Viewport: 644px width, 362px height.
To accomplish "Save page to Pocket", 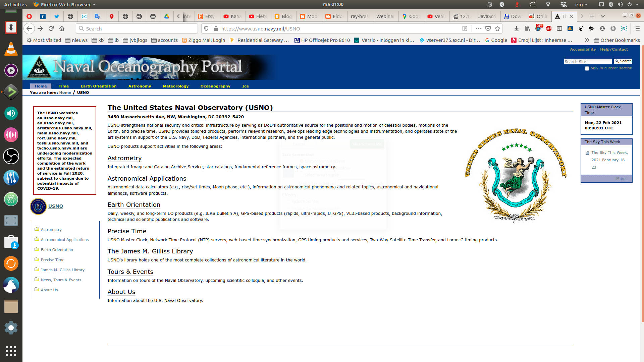I will pos(488,28).
